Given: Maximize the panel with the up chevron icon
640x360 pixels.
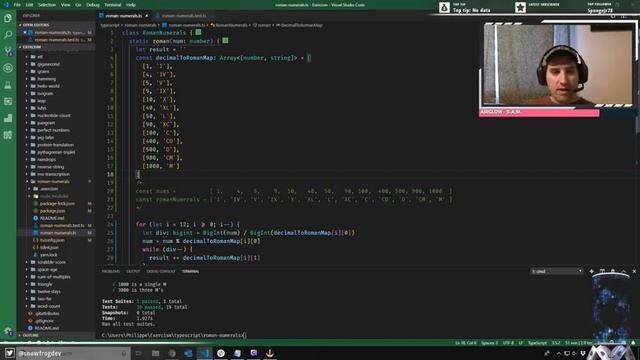Looking at the screenshot, I should (x=624, y=271).
